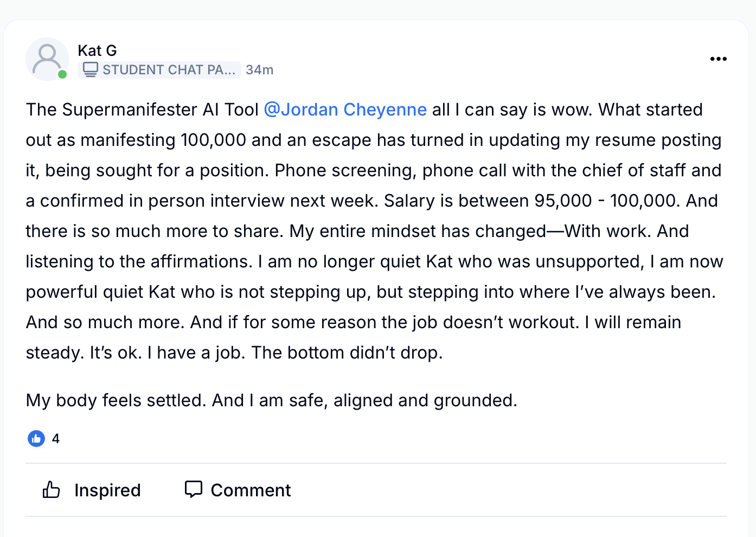756x537 pixels.
Task: Toggle the thumbs-up outline icon beside Inspired
Action: tap(52, 490)
